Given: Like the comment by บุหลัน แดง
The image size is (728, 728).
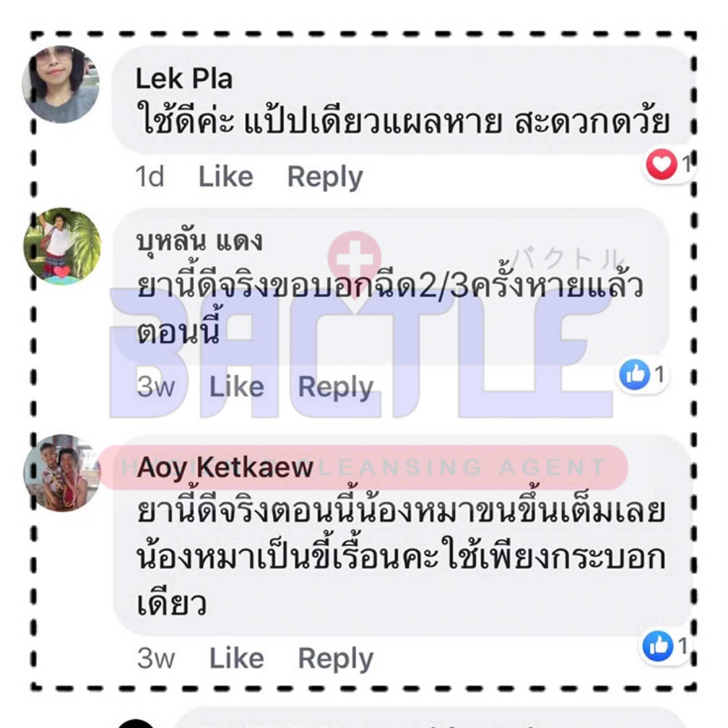Looking at the screenshot, I should coord(237,387).
